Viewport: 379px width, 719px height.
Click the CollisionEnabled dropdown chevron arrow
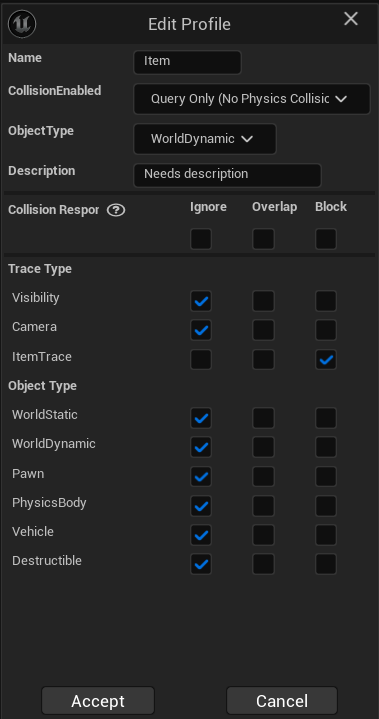[x=341, y=99]
